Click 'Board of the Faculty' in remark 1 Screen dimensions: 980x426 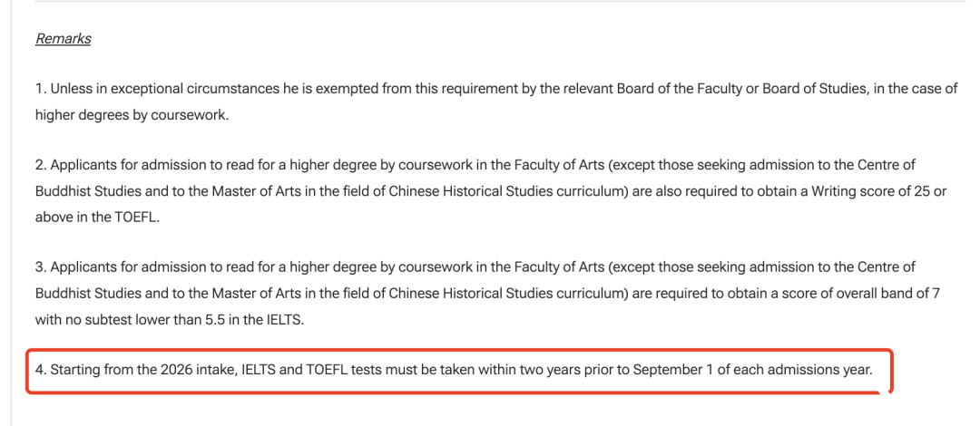(679, 89)
